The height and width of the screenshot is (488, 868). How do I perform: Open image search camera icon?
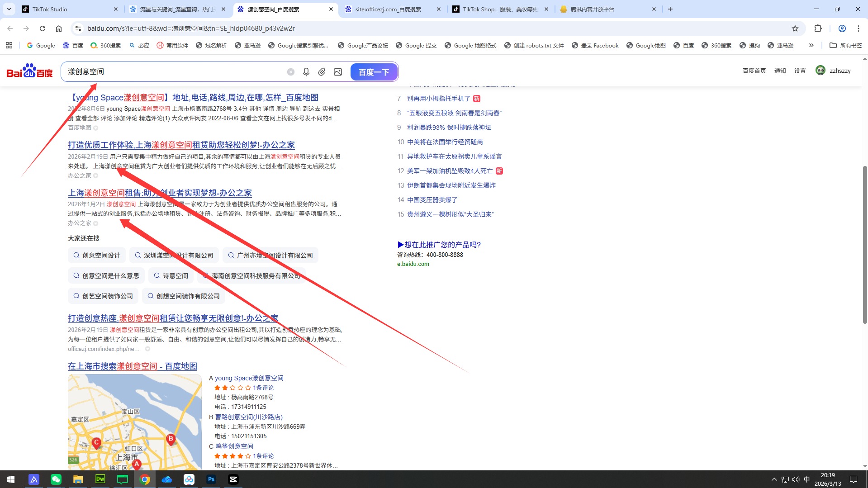(x=338, y=72)
